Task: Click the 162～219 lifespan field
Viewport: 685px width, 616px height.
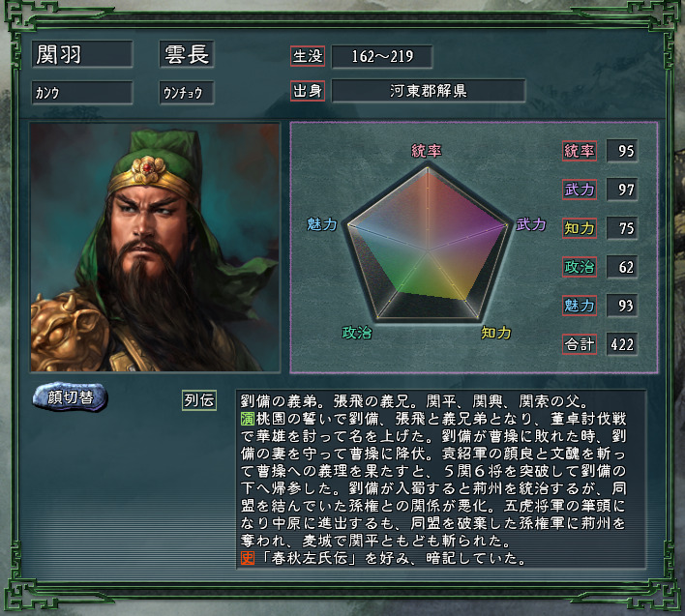Action: [x=382, y=56]
